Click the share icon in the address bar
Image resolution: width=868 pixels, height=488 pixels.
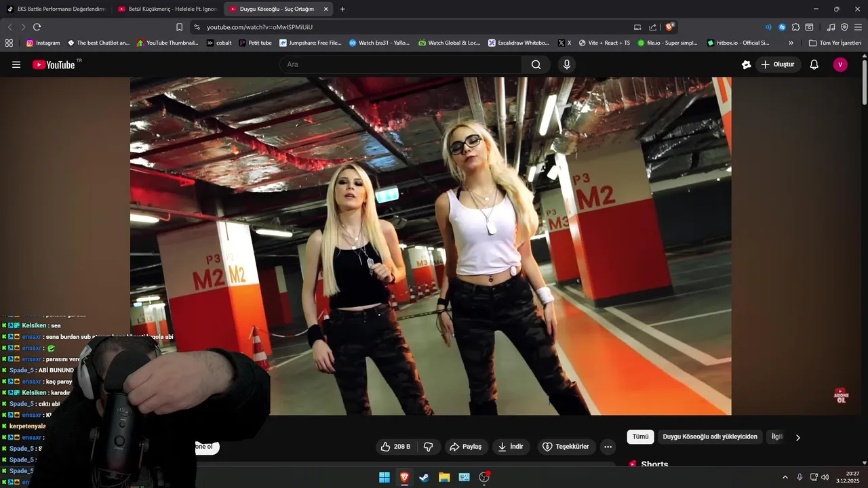[x=652, y=27]
